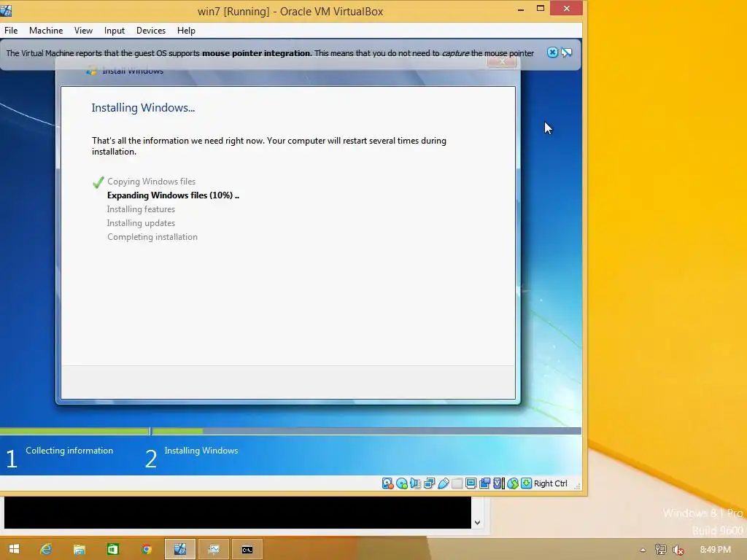Click the audio indicator icon in status bar

click(x=415, y=483)
